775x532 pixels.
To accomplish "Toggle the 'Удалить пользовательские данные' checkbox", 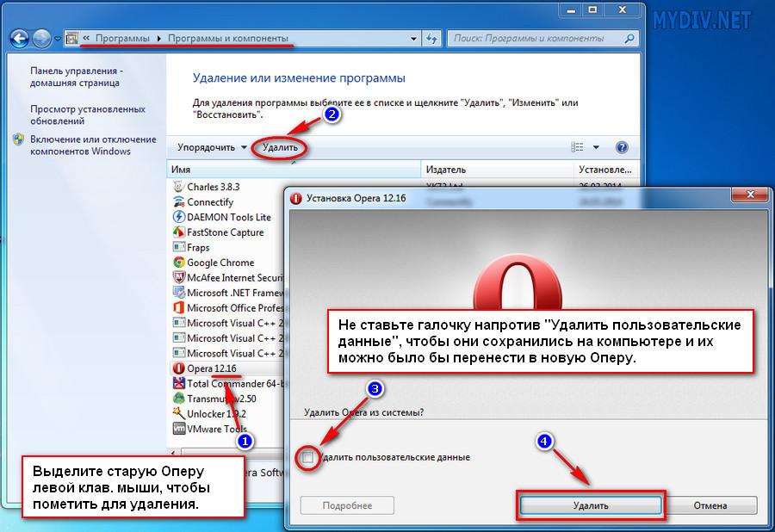I will (x=308, y=457).
